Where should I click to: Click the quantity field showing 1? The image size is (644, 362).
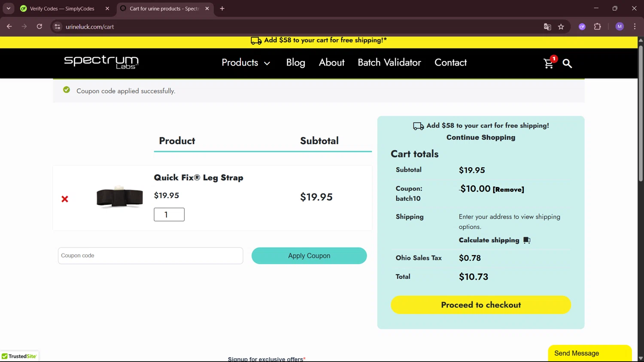(x=169, y=214)
